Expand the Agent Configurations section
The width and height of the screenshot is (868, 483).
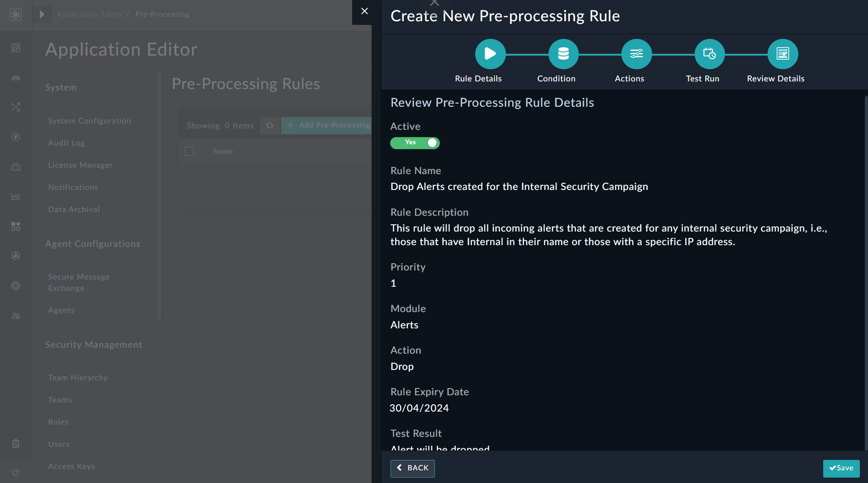(x=92, y=243)
